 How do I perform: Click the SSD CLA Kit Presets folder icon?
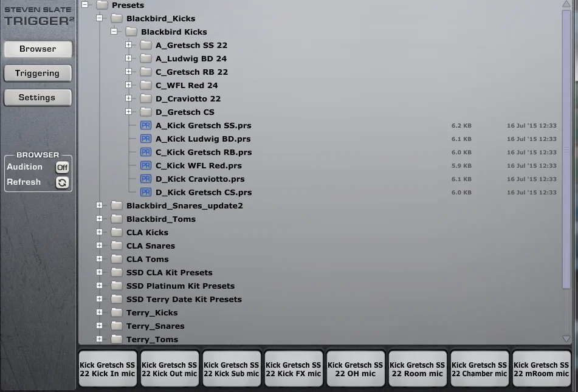pyautogui.click(x=117, y=272)
